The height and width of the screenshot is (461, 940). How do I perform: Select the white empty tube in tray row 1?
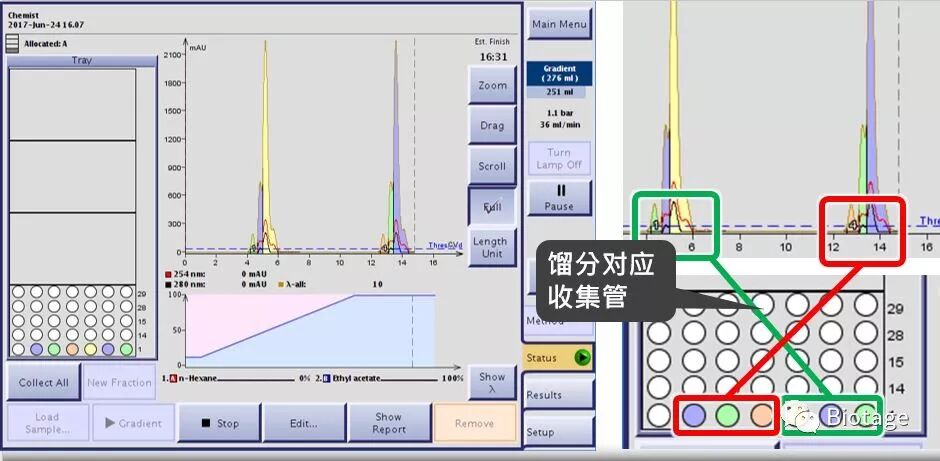click(19, 349)
